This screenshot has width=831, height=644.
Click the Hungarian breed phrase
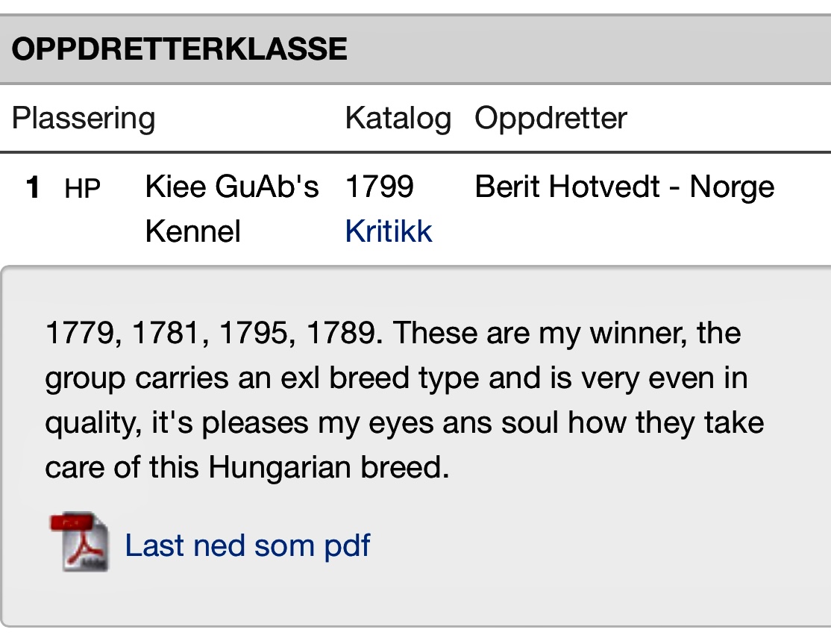(328, 467)
